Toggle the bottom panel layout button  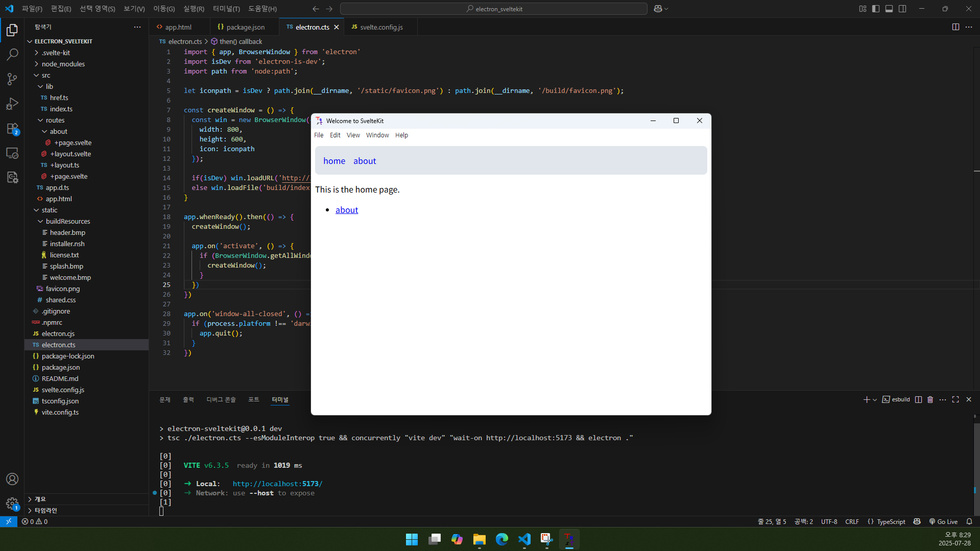pos(889,9)
